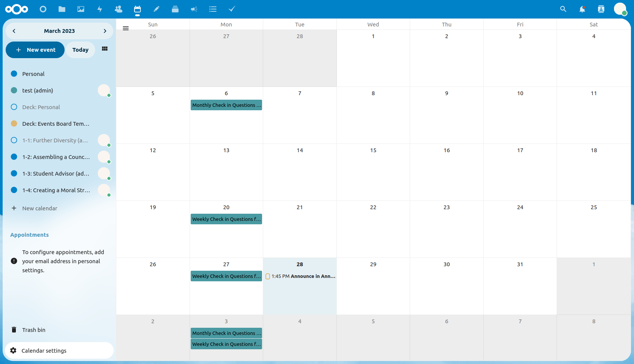Open the Notes app

pyautogui.click(x=156, y=9)
